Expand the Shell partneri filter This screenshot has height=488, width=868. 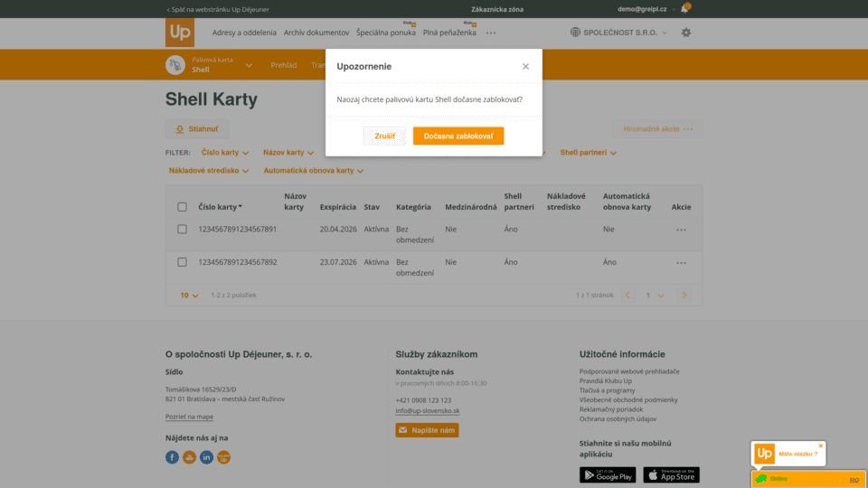tap(588, 153)
